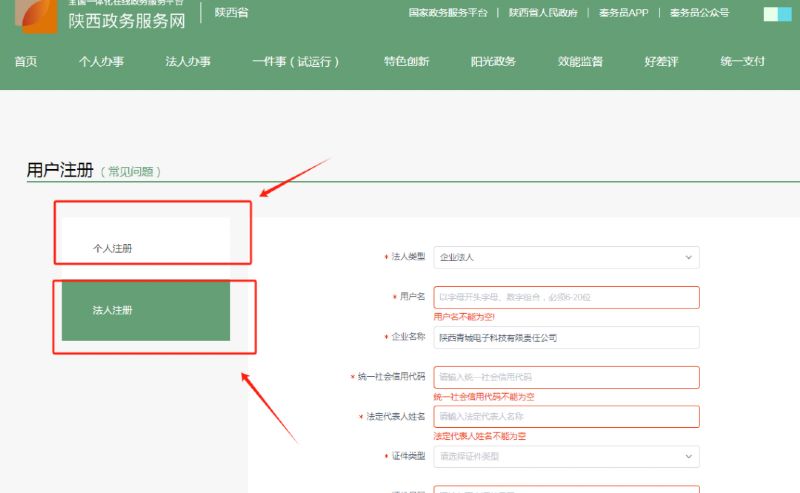Switch to the 个人注册 tab

(x=113, y=248)
